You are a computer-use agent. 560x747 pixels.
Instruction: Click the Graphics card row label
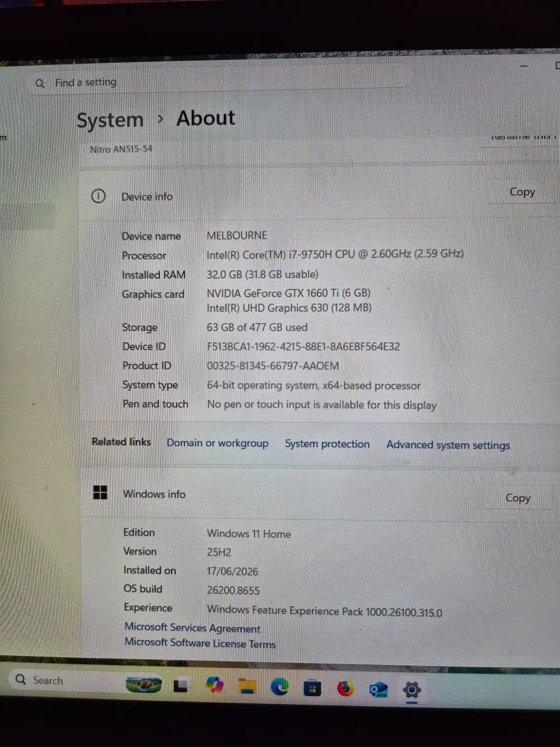point(153,294)
